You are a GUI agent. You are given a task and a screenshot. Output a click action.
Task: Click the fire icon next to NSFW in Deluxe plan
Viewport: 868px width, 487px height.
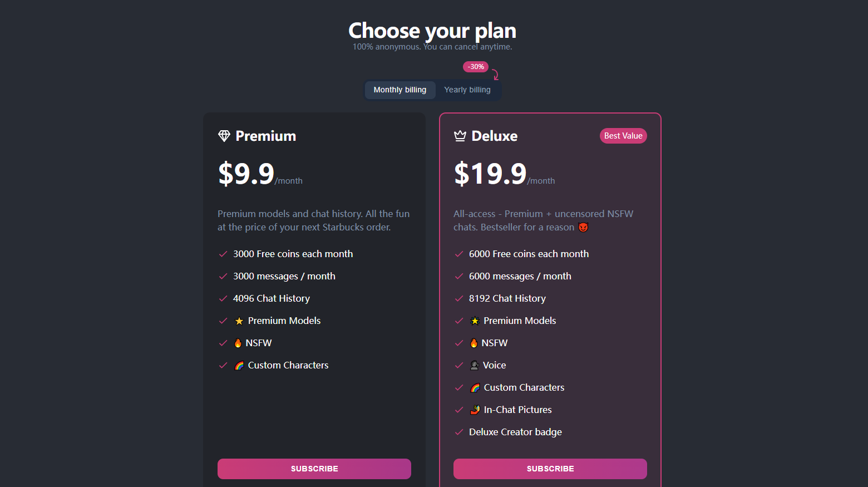point(474,343)
